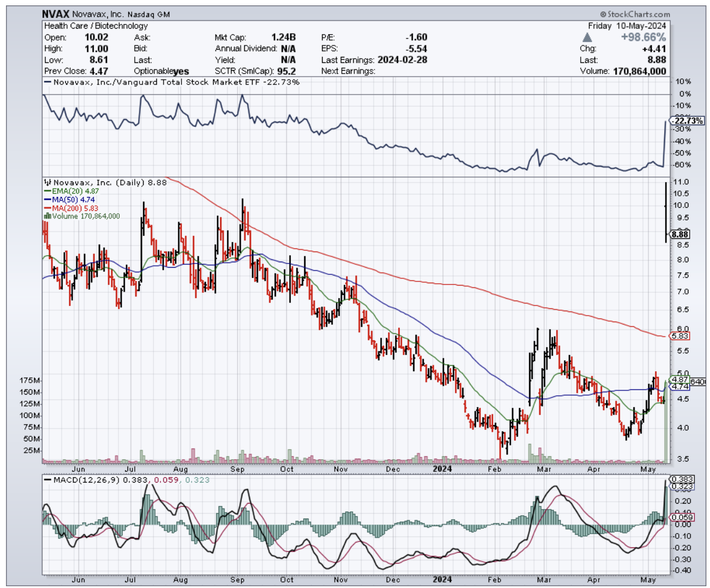Click the NVAX ticker symbol title

[x=55, y=13]
